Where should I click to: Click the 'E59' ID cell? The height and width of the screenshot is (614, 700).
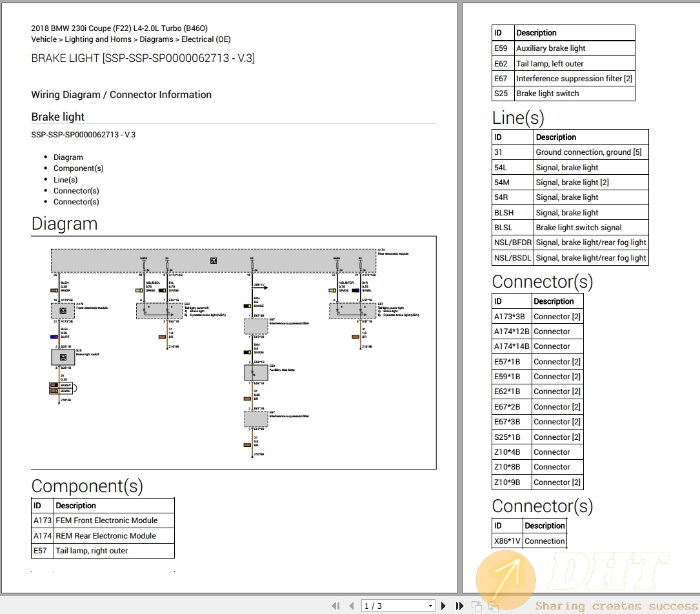coord(503,48)
